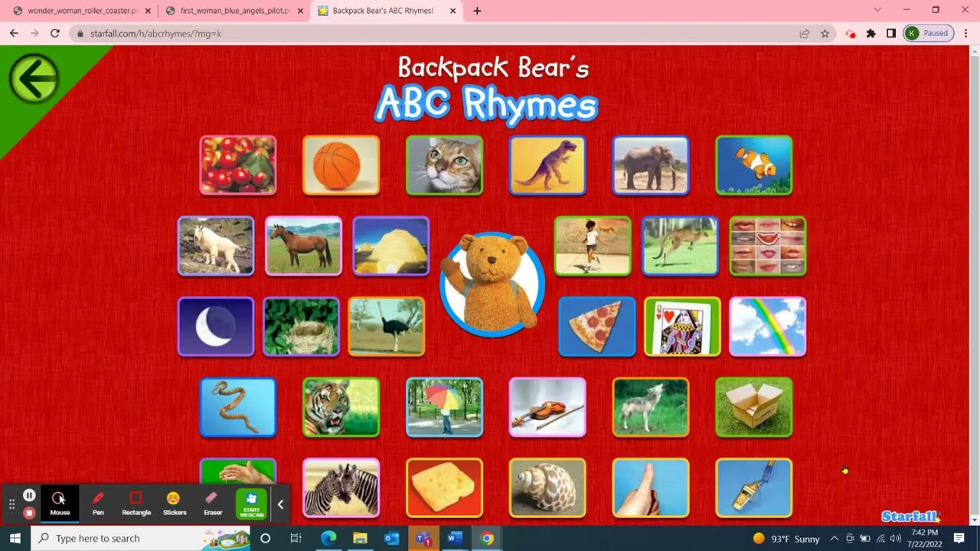Viewport: 980px width, 551px height.
Task: Click the green back arrow button
Action: pos(34,78)
